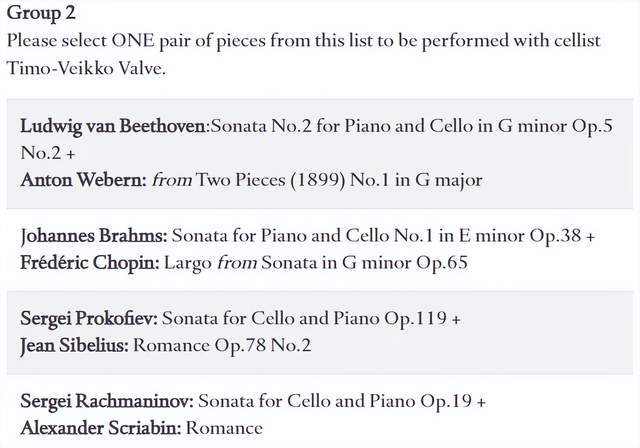Click the capitalized word ONE in instructions
640x448 pixels.
[133, 41]
